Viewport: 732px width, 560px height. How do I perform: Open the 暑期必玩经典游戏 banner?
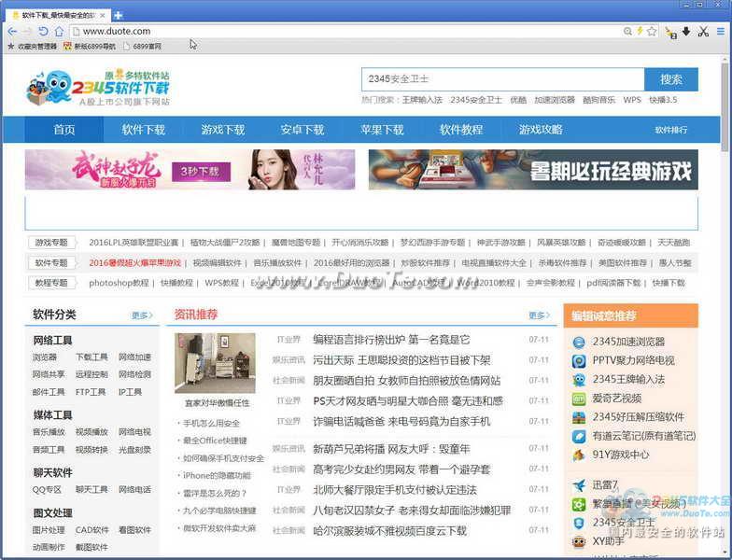point(533,170)
